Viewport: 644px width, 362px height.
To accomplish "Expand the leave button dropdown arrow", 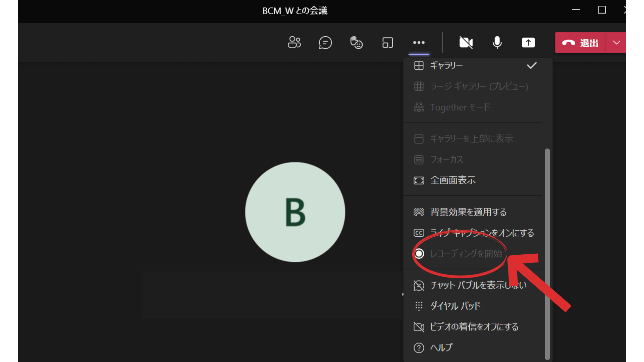I will tap(616, 43).
